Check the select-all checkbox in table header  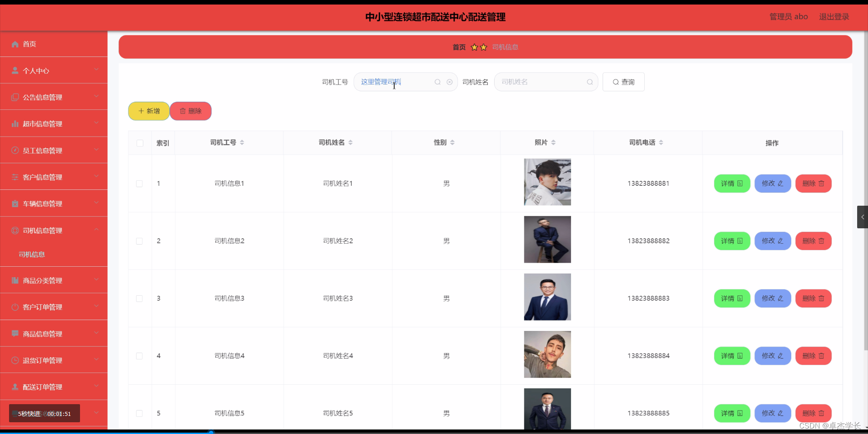[140, 143]
